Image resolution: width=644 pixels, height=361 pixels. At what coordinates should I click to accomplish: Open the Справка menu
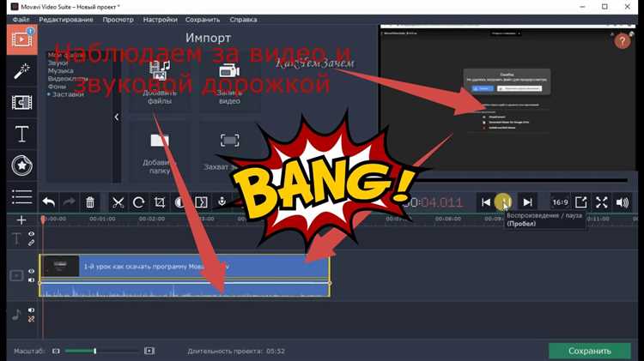tap(243, 19)
